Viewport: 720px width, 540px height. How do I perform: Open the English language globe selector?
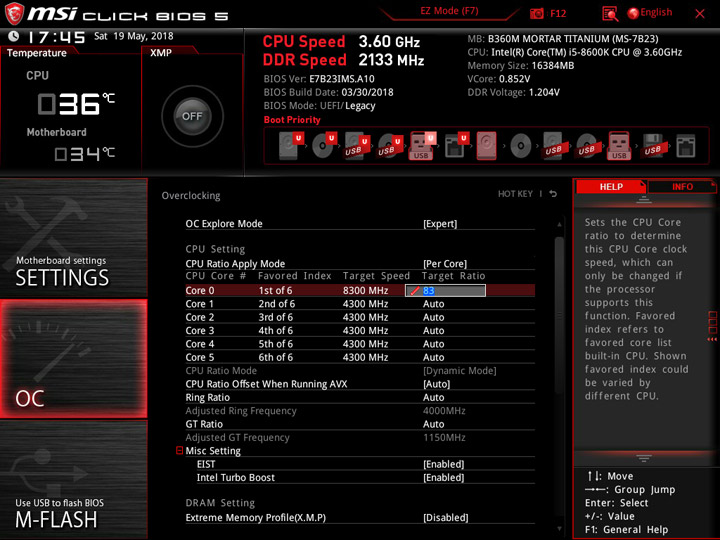[650, 13]
